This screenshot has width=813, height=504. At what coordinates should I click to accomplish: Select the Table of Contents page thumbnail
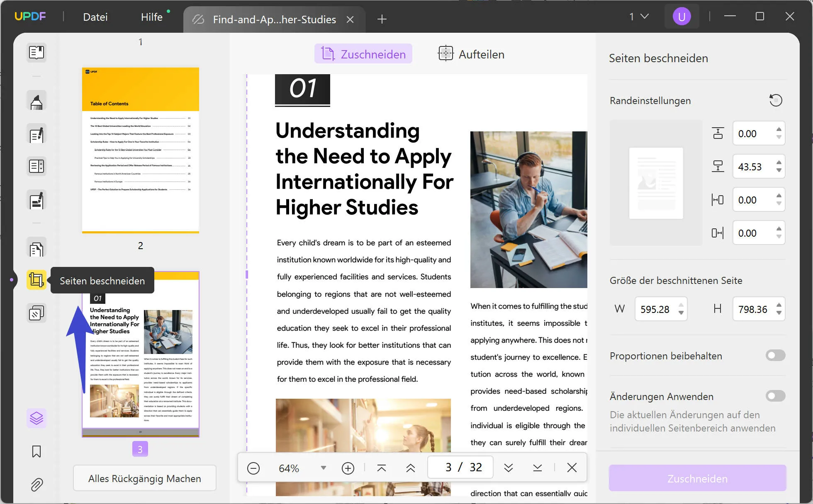(x=141, y=150)
